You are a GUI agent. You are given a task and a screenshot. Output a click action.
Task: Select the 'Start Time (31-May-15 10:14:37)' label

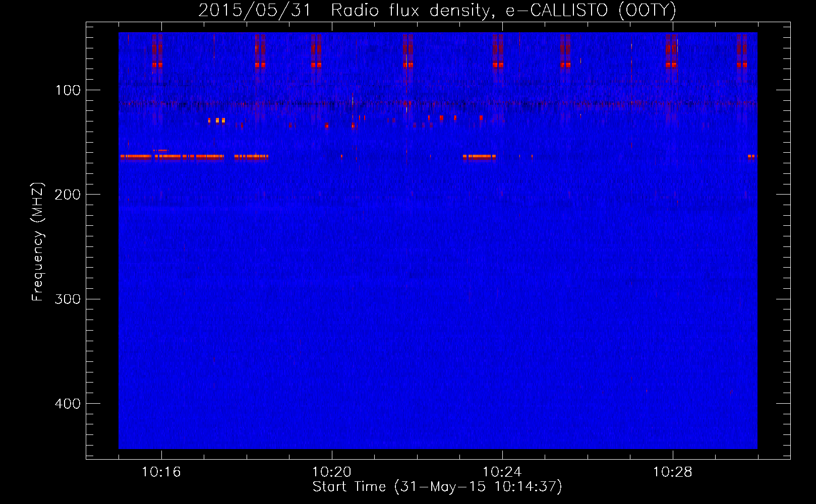[437, 487]
